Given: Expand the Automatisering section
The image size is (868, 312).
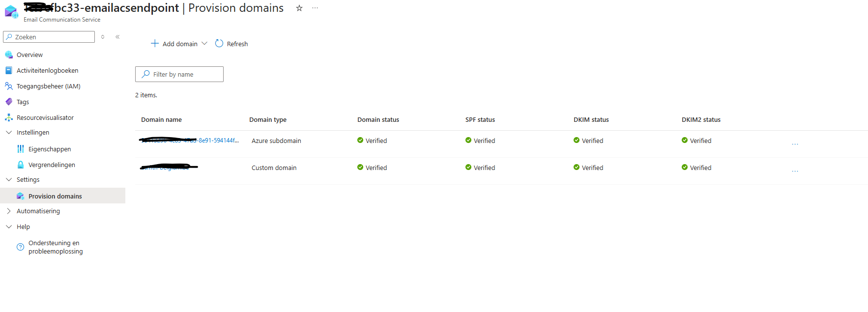Looking at the screenshot, I should point(9,211).
